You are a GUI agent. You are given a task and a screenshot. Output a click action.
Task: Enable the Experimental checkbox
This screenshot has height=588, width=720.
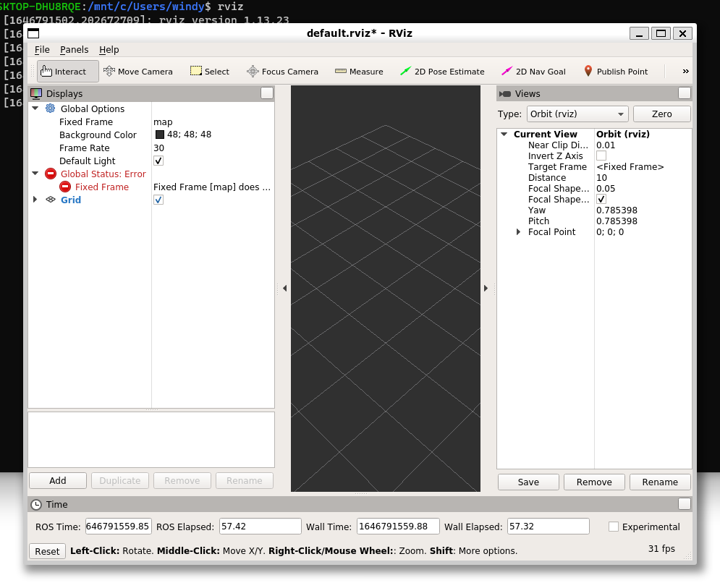614,527
